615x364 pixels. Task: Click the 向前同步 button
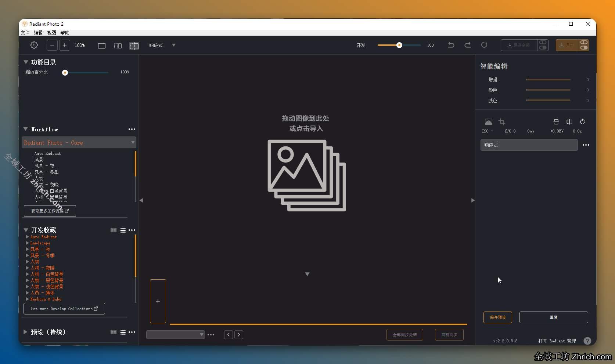tap(449, 335)
